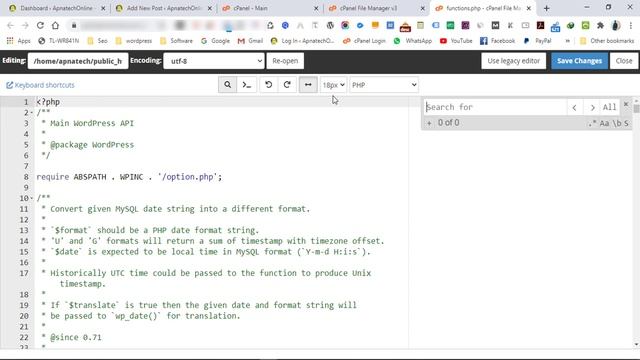
Task: Switch to Dashboard - ApnatechOnline tab
Action: pyautogui.click(x=56, y=8)
